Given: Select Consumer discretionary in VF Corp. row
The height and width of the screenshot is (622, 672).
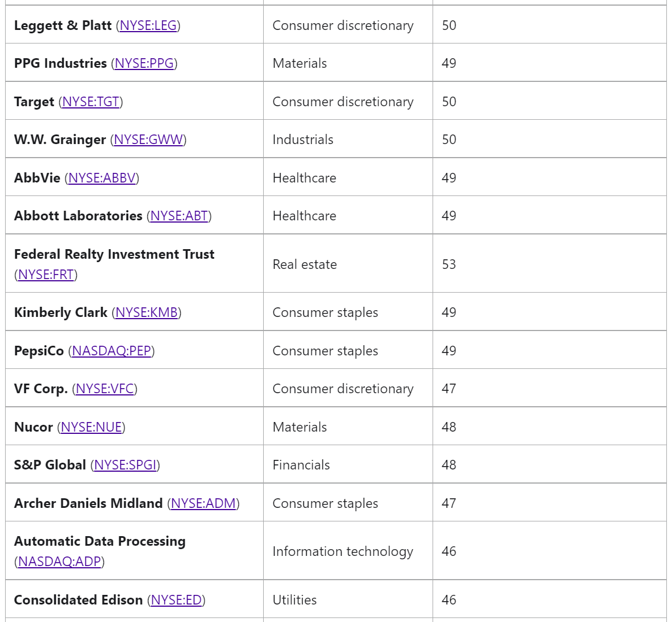Looking at the screenshot, I should (343, 389).
